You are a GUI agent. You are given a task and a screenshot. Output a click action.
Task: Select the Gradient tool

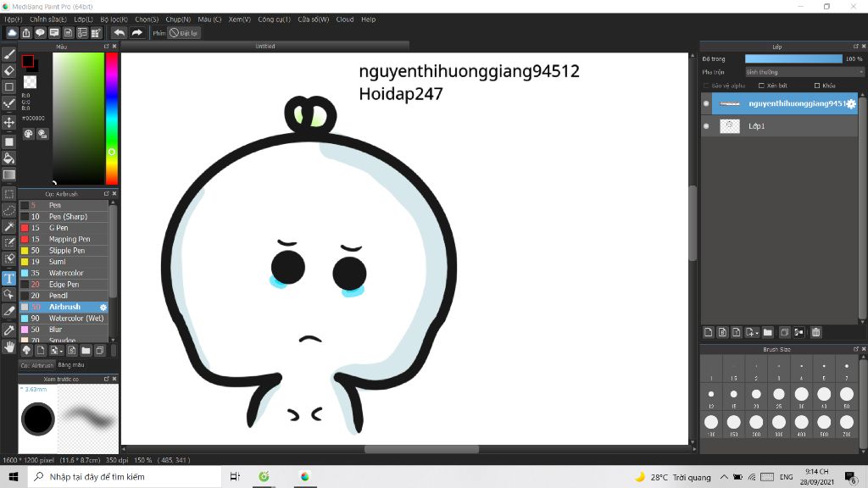pos(9,175)
